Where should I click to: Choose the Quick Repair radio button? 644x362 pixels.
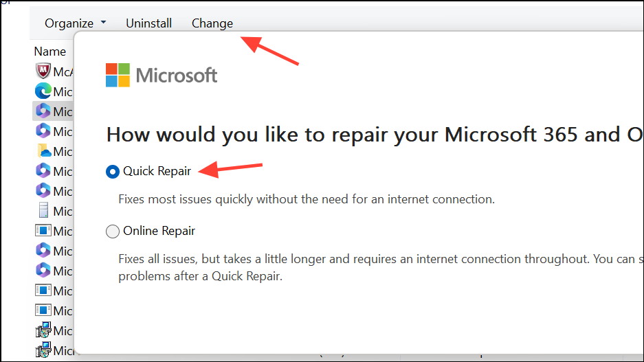[113, 171]
